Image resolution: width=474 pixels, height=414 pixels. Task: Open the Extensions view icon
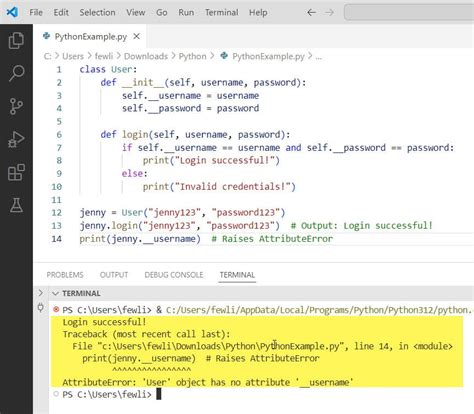(16, 172)
